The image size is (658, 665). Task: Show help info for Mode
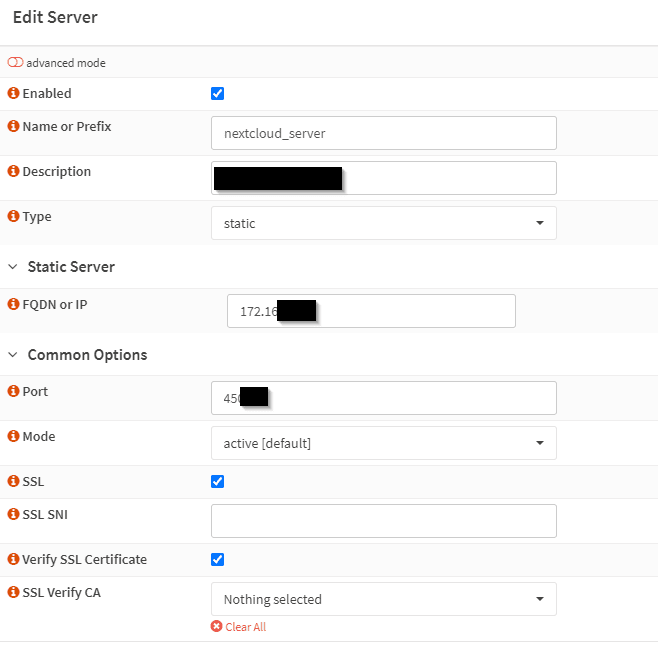click(14, 436)
